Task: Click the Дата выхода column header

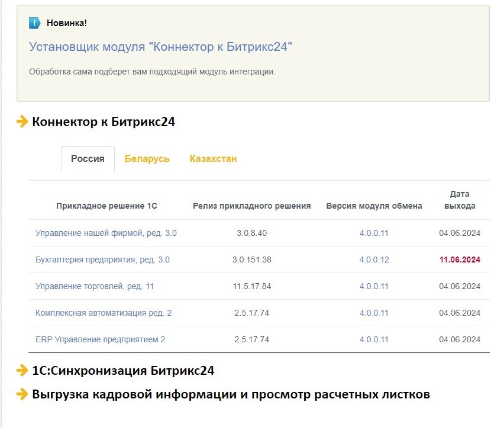Action: (460, 200)
